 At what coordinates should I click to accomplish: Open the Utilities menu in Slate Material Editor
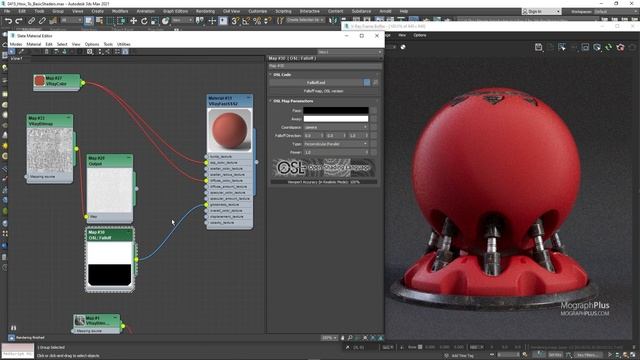tap(124, 44)
